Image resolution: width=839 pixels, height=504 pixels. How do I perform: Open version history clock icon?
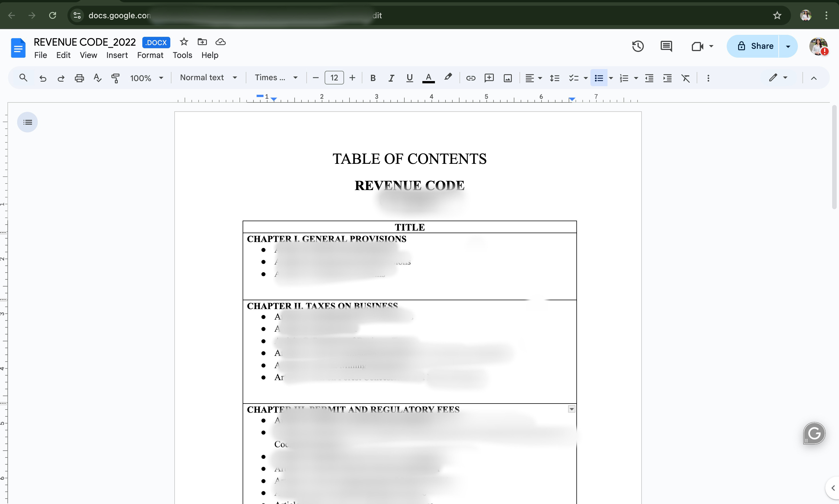point(638,46)
